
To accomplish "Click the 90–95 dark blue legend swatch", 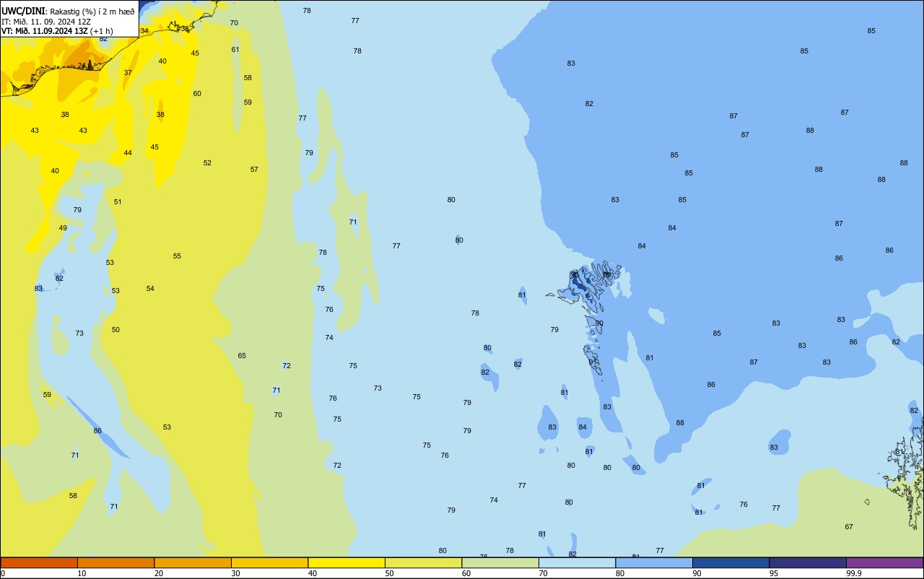I will 731,562.
